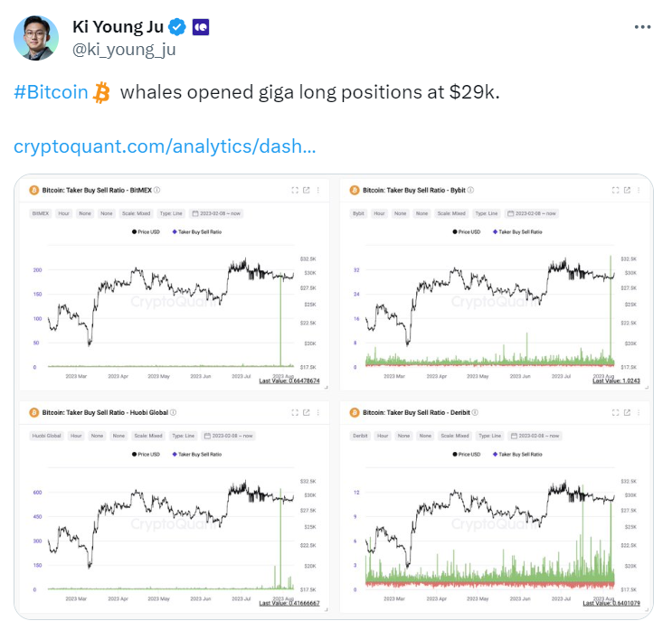Screen dimensions: 672x621
Task: Click the CryptoQuant affiliation badge icon
Action: (201, 27)
